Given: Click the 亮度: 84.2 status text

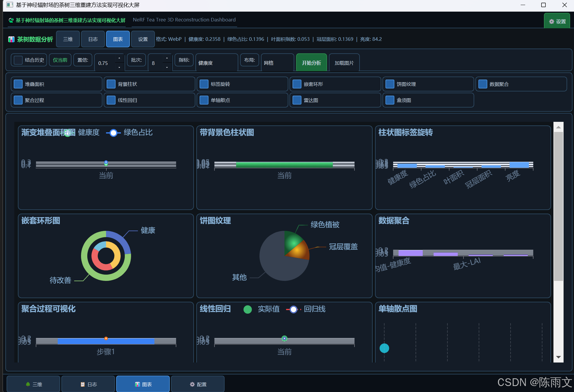Looking at the screenshot, I should click(x=371, y=39).
